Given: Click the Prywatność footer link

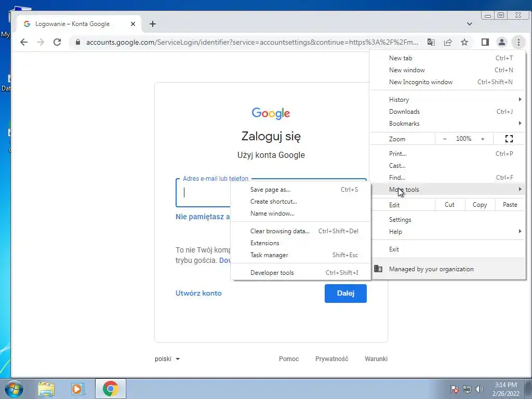Looking at the screenshot, I should tap(331, 358).
